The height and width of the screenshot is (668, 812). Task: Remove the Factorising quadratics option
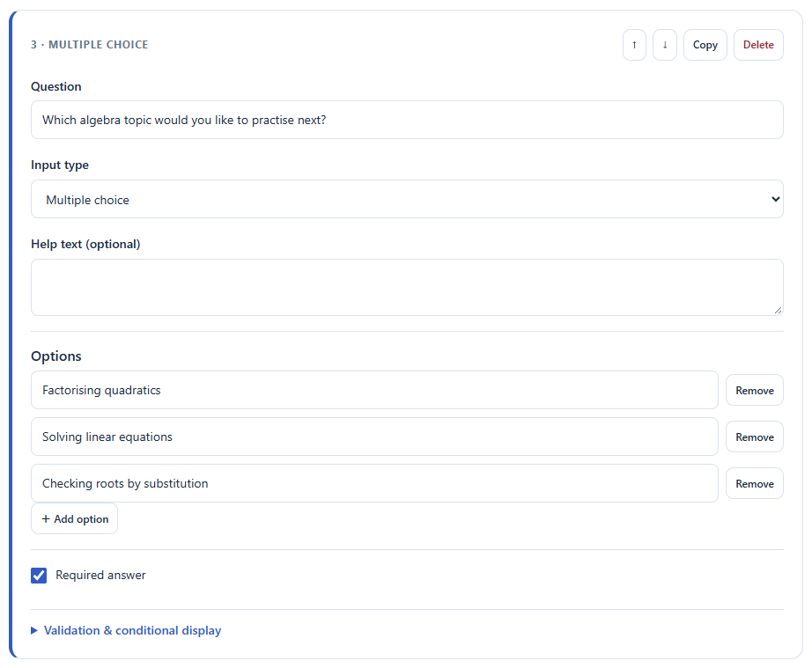point(755,390)
